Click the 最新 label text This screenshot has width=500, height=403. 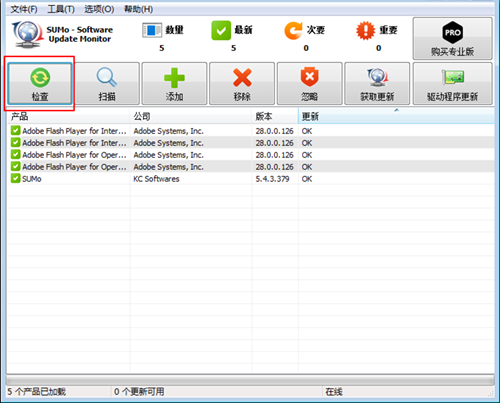coord(243,30)
